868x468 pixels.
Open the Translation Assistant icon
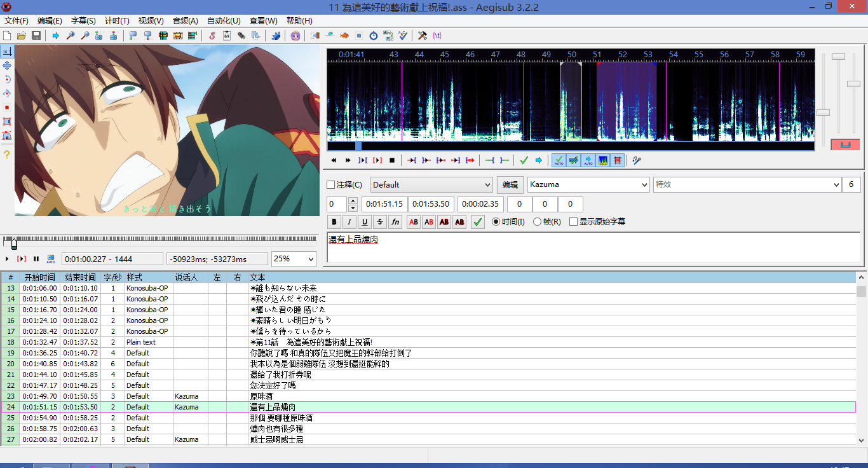[388, 36]
